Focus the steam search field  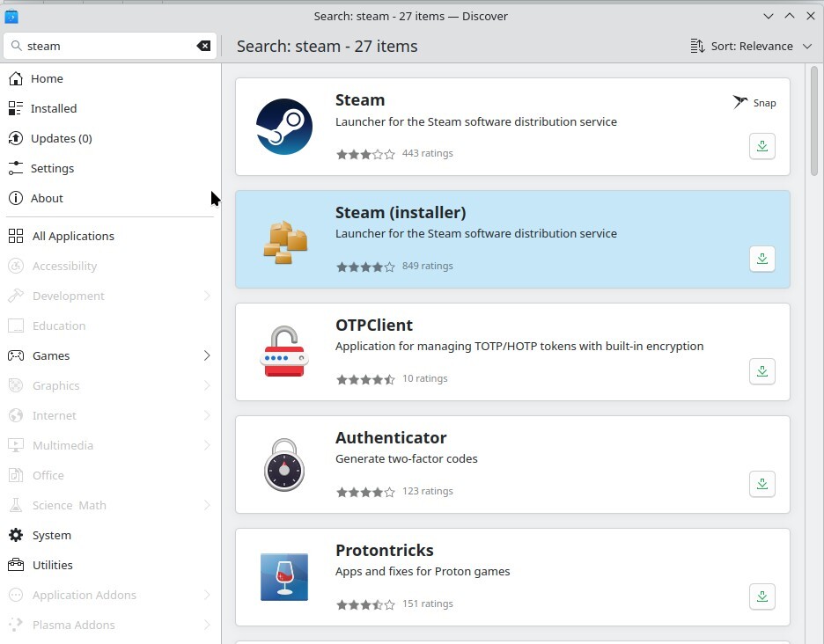[x=110, y=46]
